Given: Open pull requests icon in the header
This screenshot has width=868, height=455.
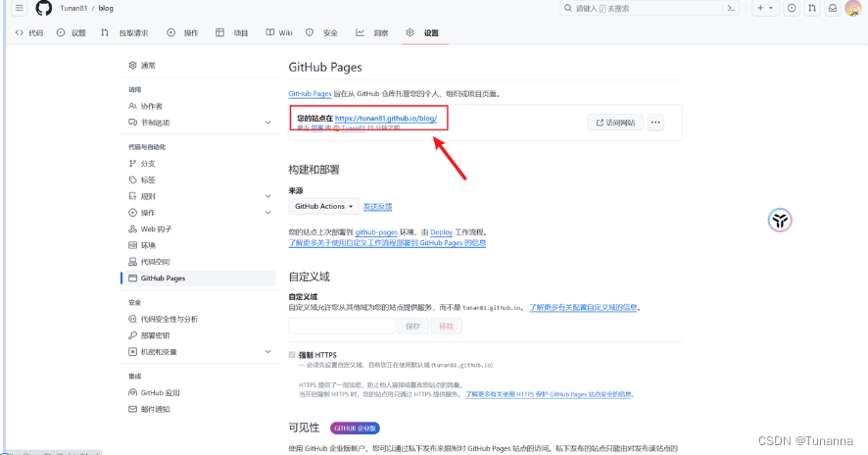Looking at the screenshot, I should pos(812,8).
